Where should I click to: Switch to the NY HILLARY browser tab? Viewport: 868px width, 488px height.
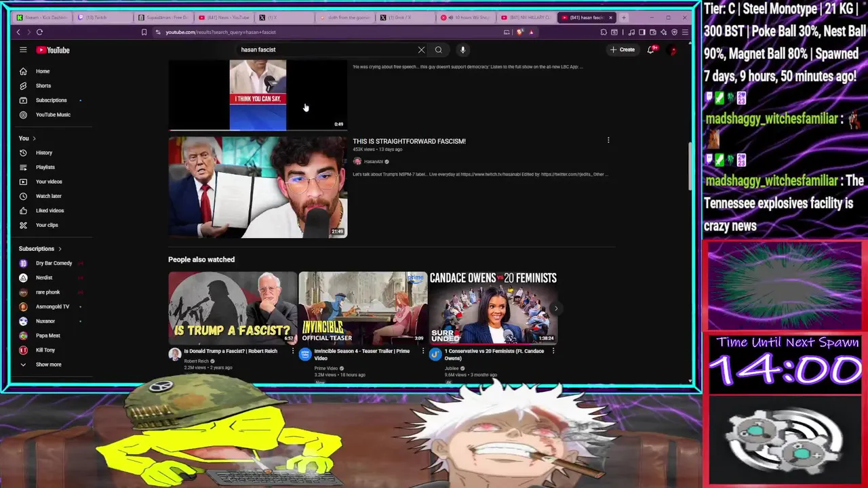click(526, 18)
